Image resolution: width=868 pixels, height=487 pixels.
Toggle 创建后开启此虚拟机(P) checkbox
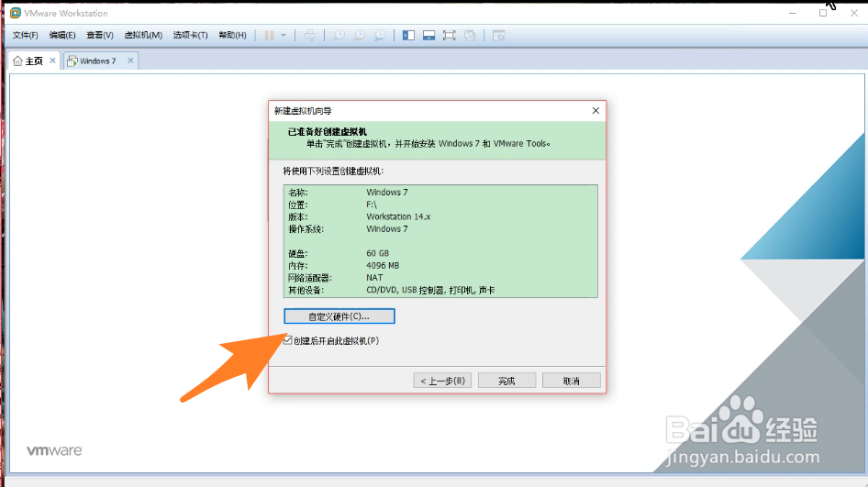click(287, 340)
